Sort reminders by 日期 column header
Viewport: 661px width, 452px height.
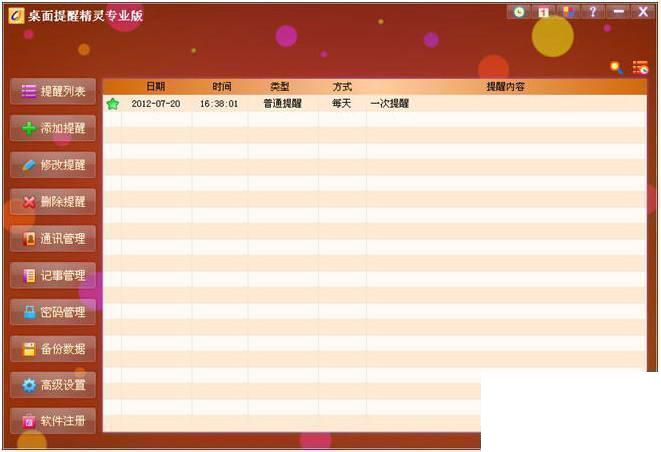(x=156, y=87)
